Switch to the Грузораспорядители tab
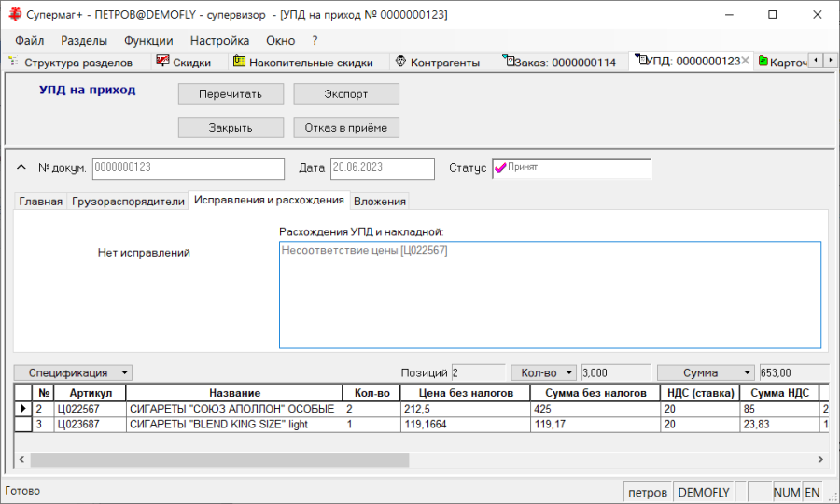Image resolution: width=840 pixels, height=504 pixels. [x=128, y=202]
